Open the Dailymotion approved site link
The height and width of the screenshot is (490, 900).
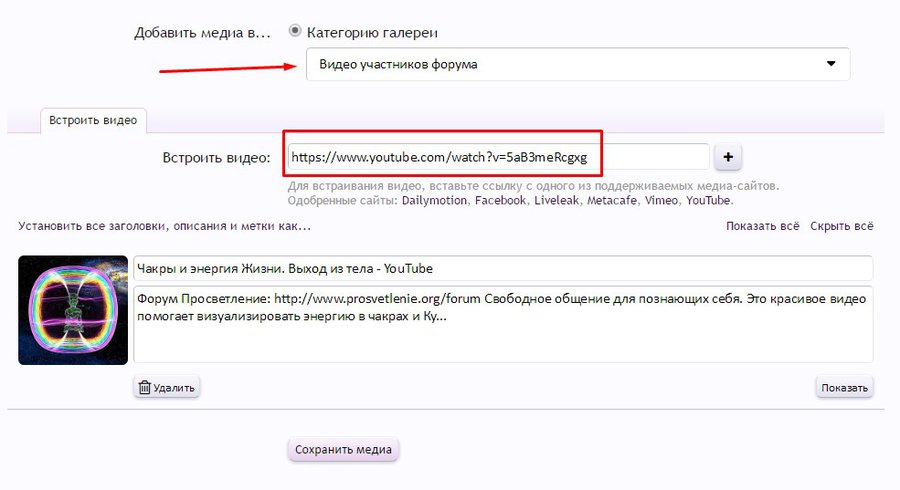coord(435,201)
